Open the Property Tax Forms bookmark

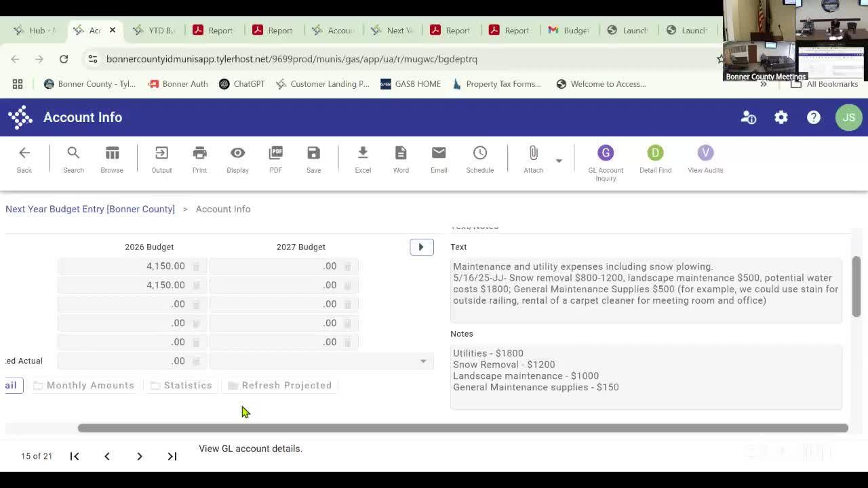[x=496, y=84]
